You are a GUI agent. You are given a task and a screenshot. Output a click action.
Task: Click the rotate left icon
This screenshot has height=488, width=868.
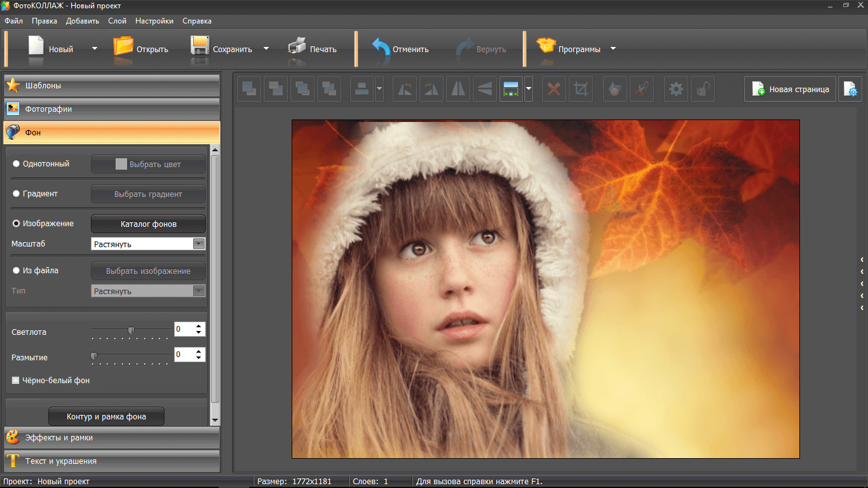(404, 90)
